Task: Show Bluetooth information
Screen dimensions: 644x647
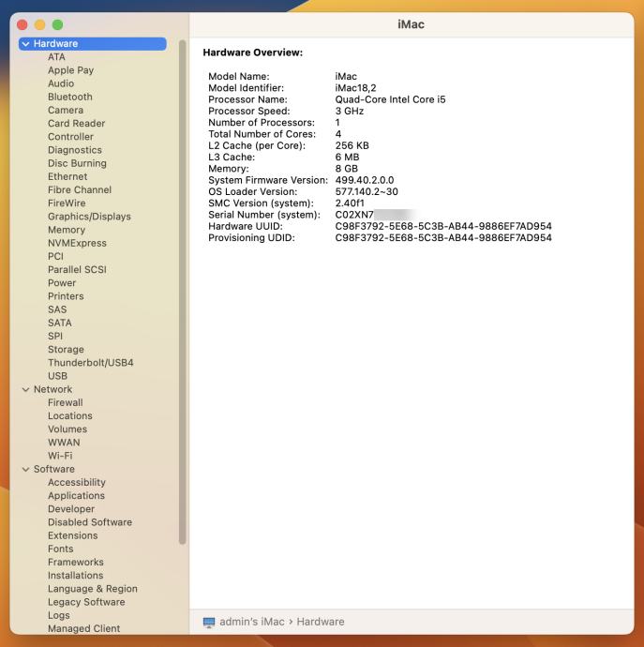Action: [x=70, y=97]
